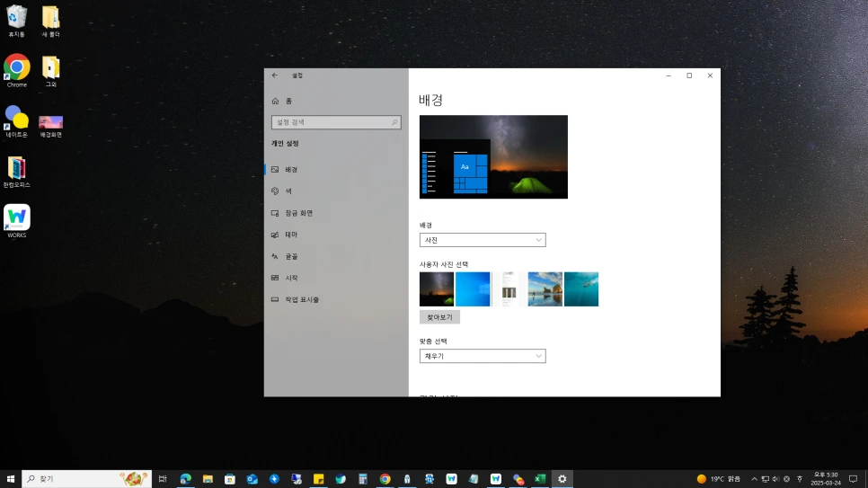
Task: Choose the night sky tent wallpaper thumbnail
Action: 436,289
